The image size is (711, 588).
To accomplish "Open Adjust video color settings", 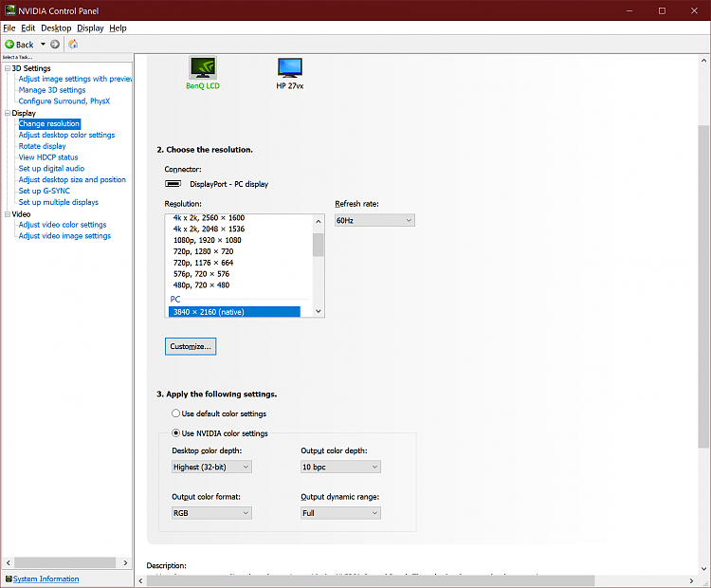I will point(63,225).
